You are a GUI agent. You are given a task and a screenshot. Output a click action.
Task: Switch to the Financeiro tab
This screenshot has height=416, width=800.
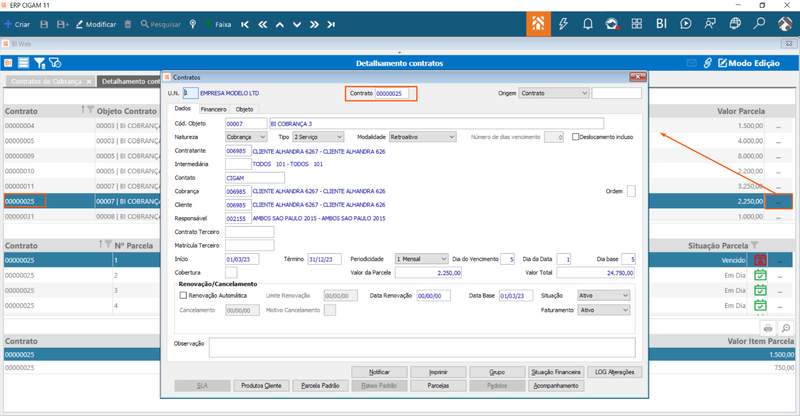213,109
